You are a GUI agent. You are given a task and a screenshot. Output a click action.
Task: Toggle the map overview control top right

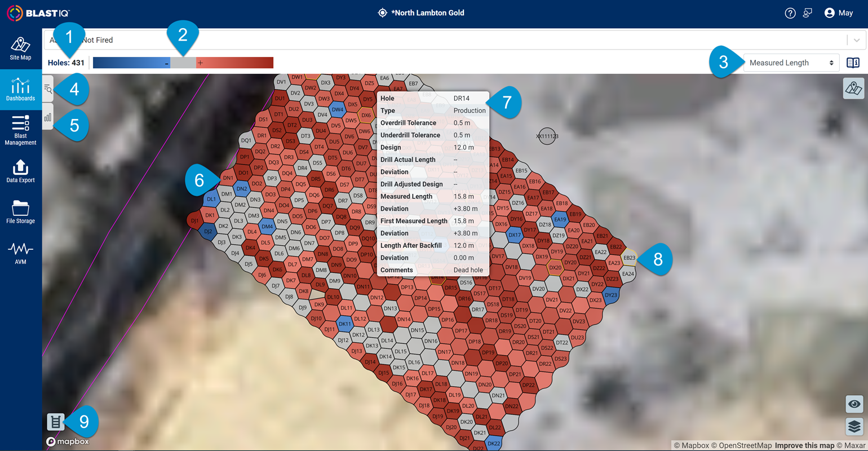tap(853, 89)
